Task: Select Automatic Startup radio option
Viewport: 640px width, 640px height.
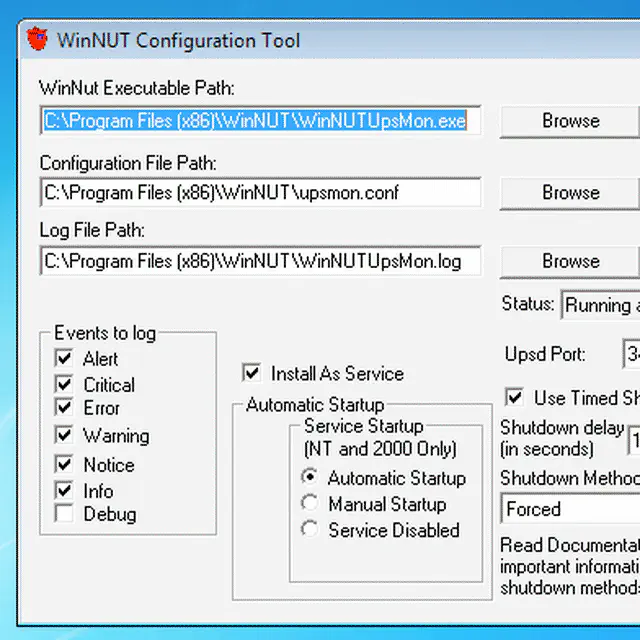Action: coord(310,478)
